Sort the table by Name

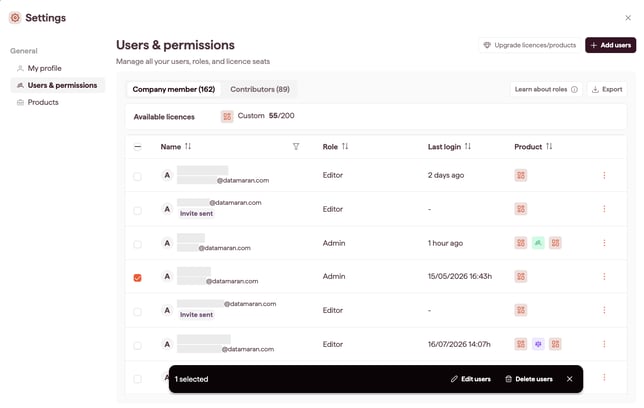pos(188,146)
